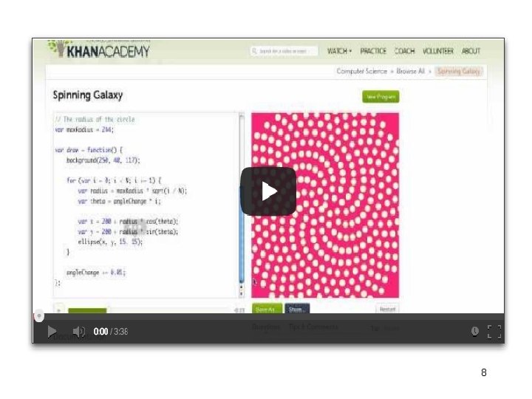The image size is (532, 399).
Task: Open the Computer Science breadcrumb link
Action: tap(361, 71)
